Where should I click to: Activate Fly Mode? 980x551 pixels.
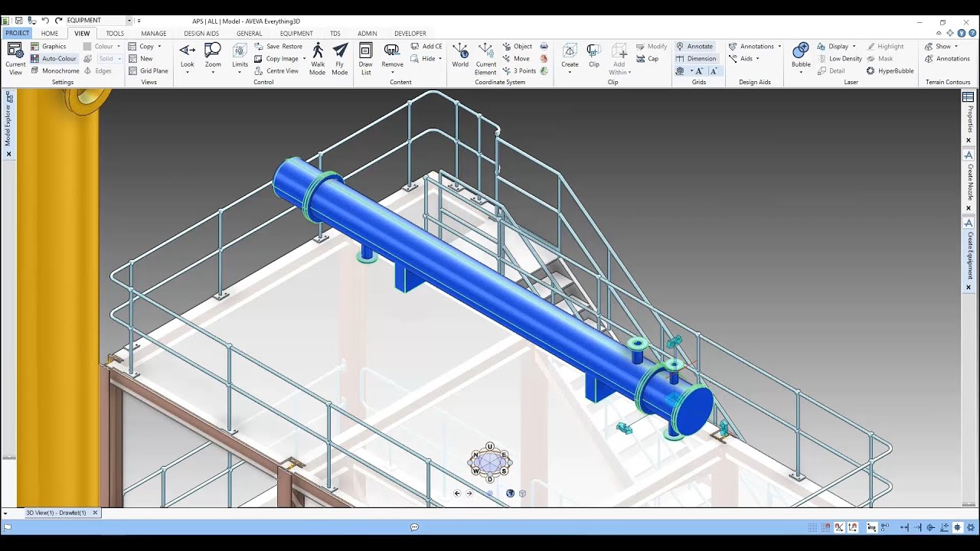coord(340,58)
